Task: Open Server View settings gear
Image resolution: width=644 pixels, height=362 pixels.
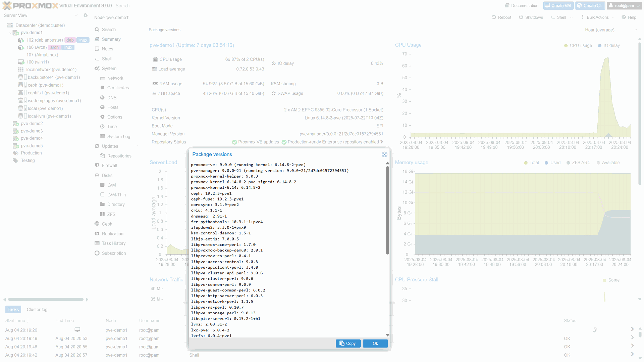Action: click(86, 15)
